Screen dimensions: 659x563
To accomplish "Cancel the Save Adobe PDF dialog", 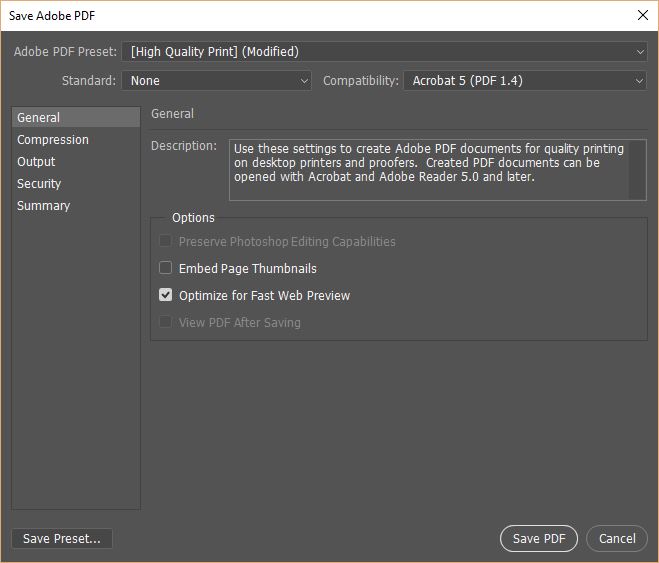I will pyautogui.click(x=617, y=539).
